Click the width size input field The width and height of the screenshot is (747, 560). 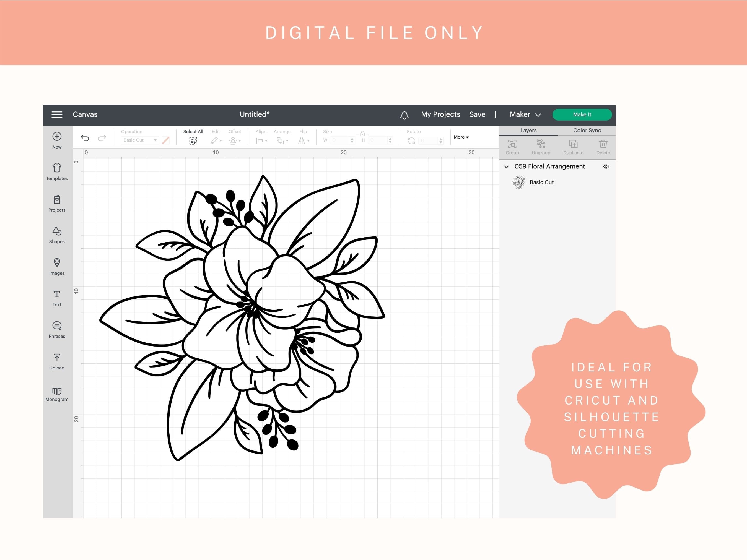coord(342,140)
